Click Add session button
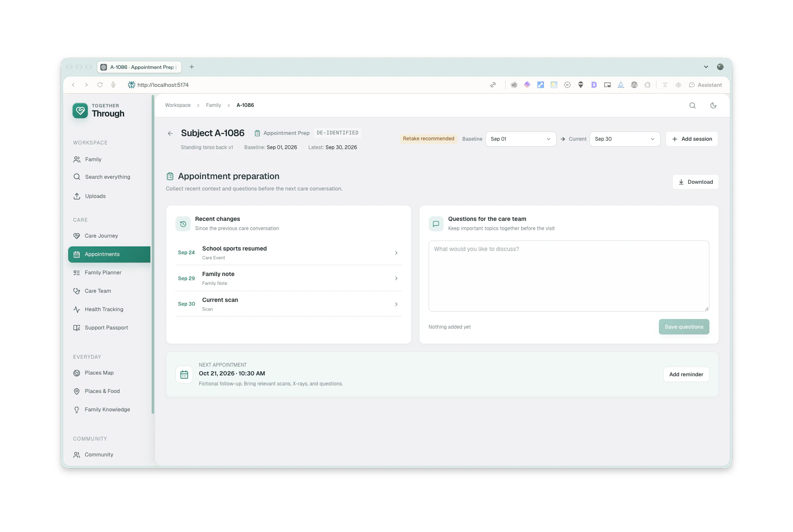 pos(691,139)
